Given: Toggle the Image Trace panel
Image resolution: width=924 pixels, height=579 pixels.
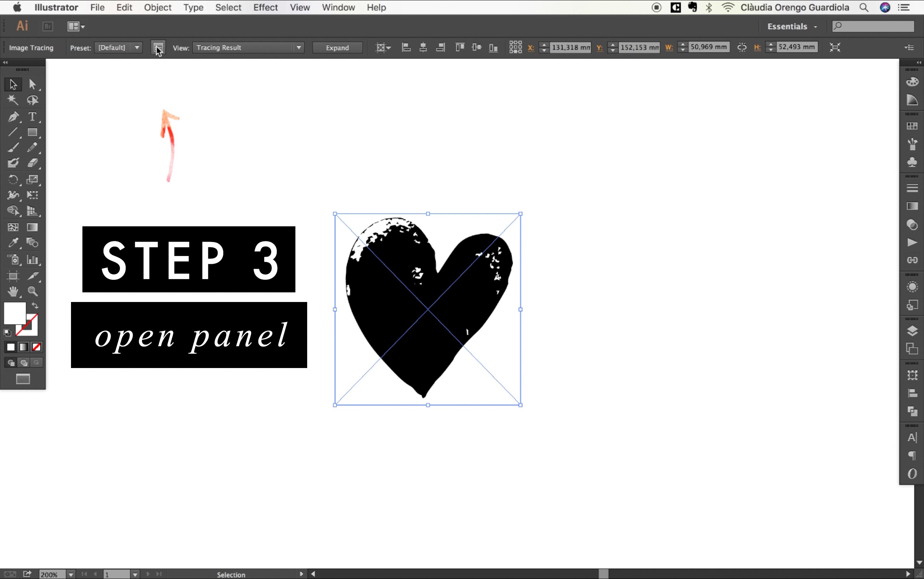Looking at the screenshot, I should tap(158, 47).
